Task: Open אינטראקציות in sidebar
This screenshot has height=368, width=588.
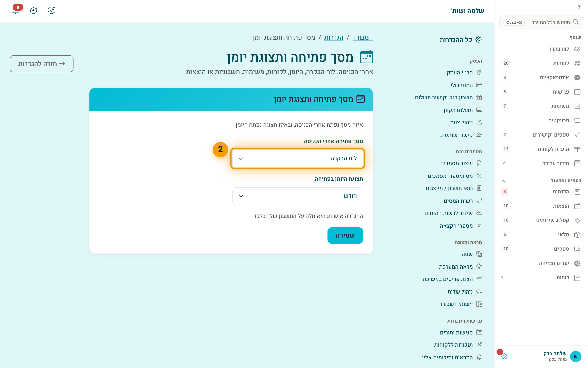Action: (x=541, y=77)
